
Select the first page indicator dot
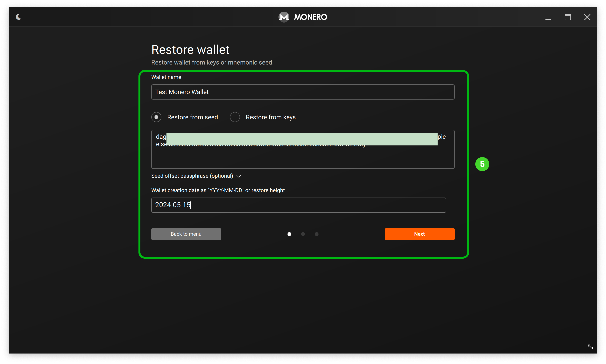tap(289, 234)
